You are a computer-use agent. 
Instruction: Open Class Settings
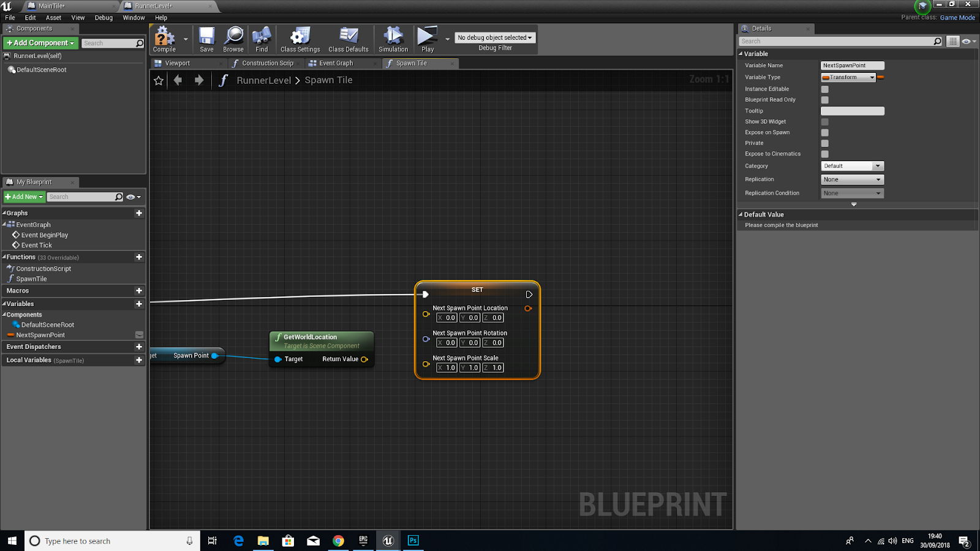point(300,38)
